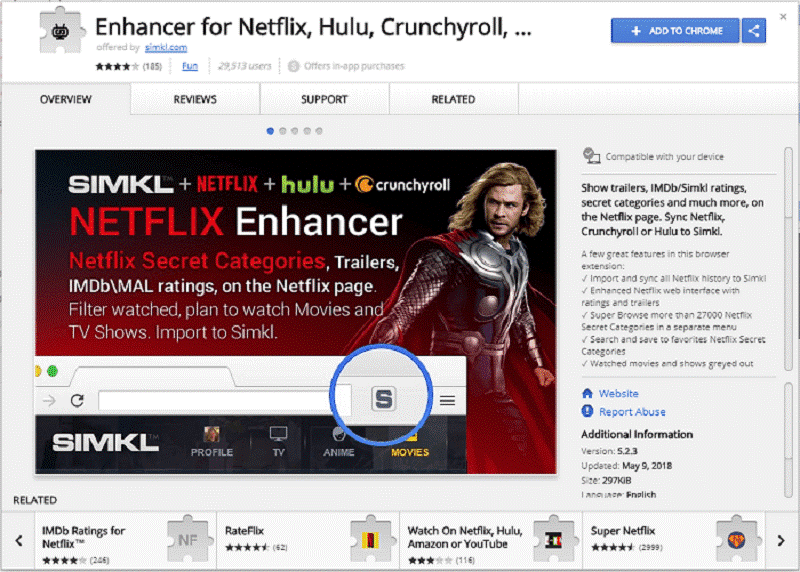Screen dimensions: 800x572
Task: Click the IMDb Ratings NF puzzle icon
Action: 186,538
